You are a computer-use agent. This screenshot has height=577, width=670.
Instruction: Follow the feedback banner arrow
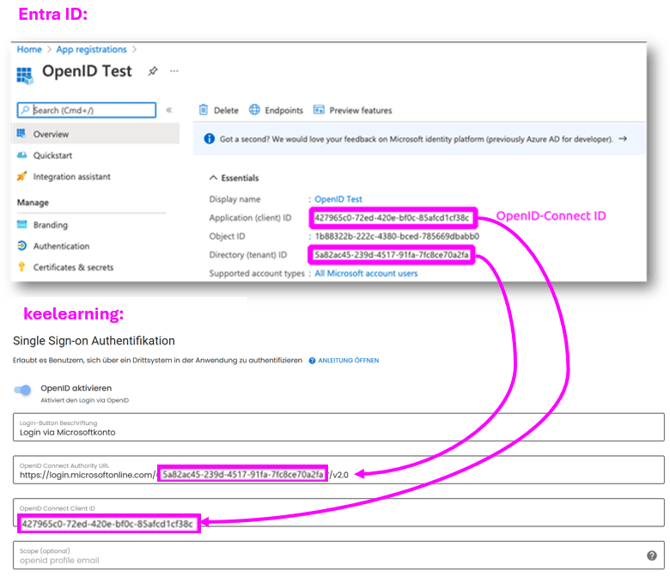pos(622,140)
